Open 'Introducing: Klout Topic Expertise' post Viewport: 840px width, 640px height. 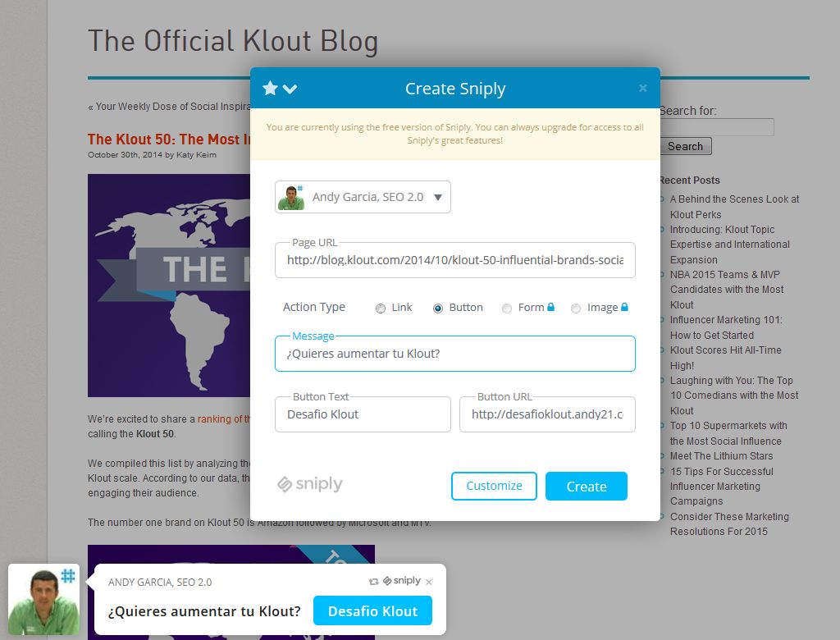[729, 245]
